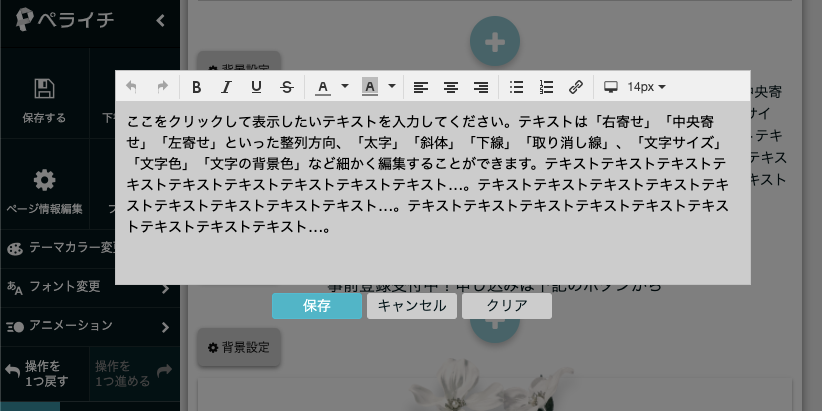The width and height of the screenshot is (822, 411).
Task: Insert a hyperlink with the link icon
Action: (x=576, y=87)
